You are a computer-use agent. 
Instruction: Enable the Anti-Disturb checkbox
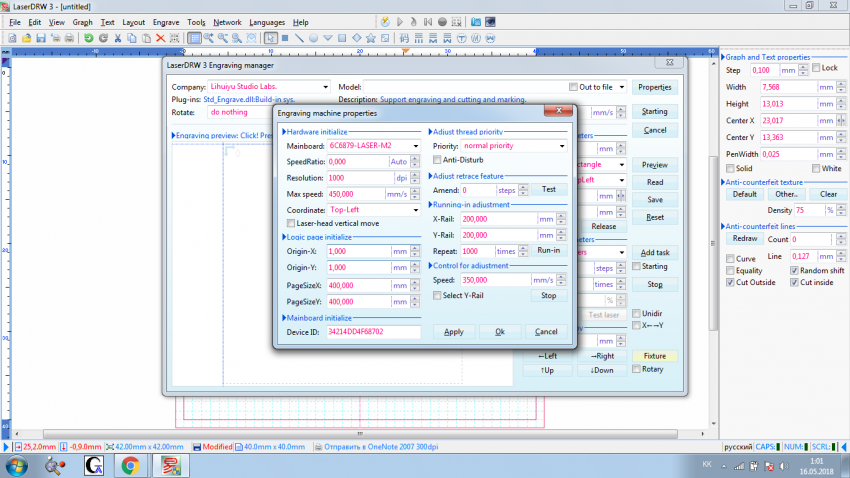click(437, 159)
